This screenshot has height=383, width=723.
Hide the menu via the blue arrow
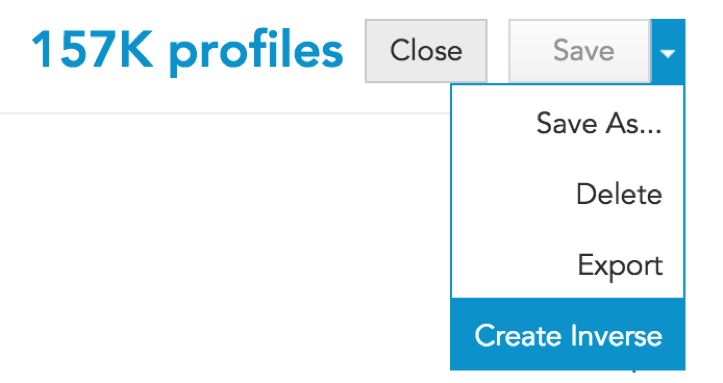tap(668, 51)
